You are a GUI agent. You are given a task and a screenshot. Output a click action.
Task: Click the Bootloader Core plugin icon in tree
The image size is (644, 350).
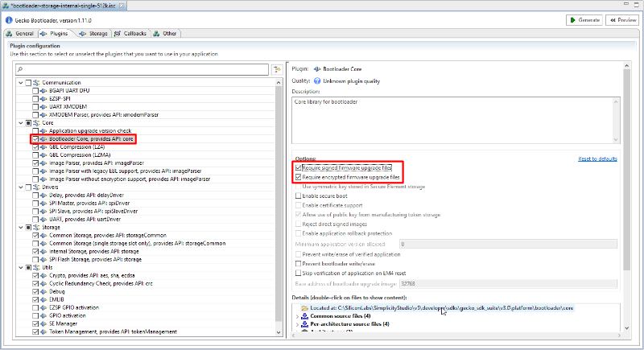[43, 139]
